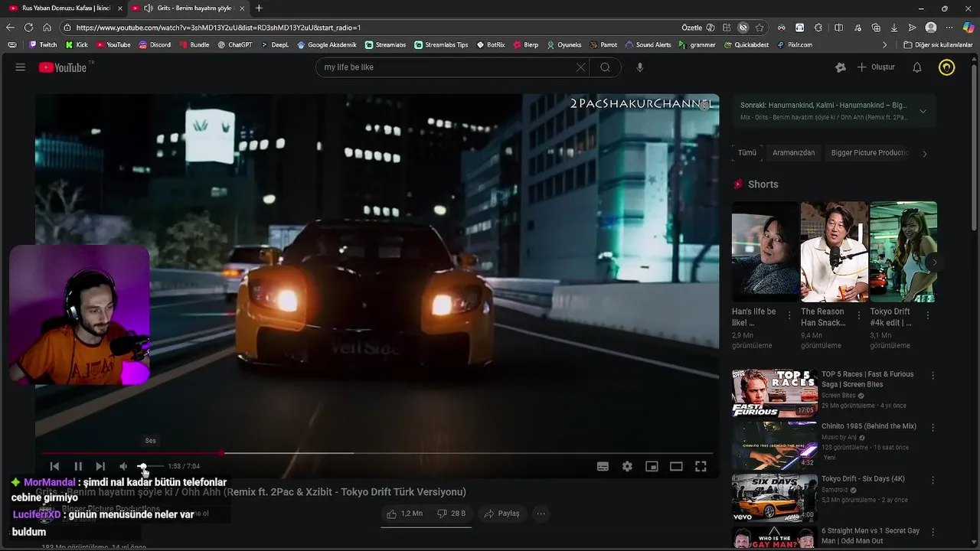This screenshot has width=980, height=551.
Task: Dislike the video showing 28 B
Action: pos(452,514)
